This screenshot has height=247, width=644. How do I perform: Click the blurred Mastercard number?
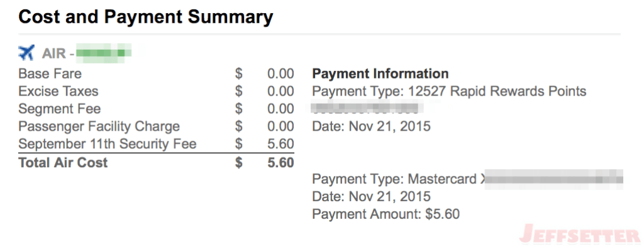[551, 179]
